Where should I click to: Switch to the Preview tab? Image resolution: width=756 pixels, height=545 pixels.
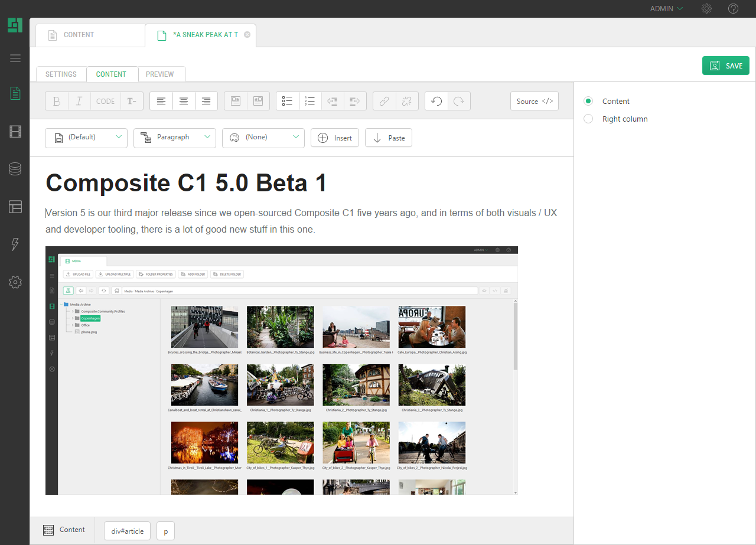[x=160, y=74]
